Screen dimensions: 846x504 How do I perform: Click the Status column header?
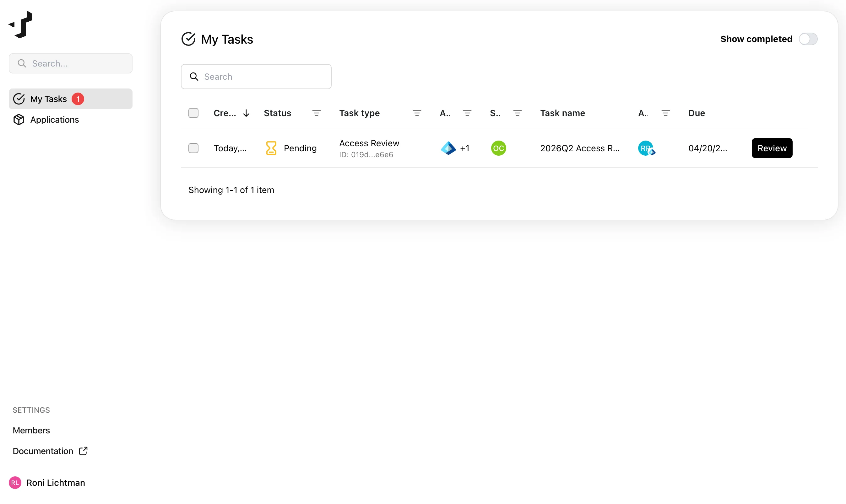coord(278,113)
